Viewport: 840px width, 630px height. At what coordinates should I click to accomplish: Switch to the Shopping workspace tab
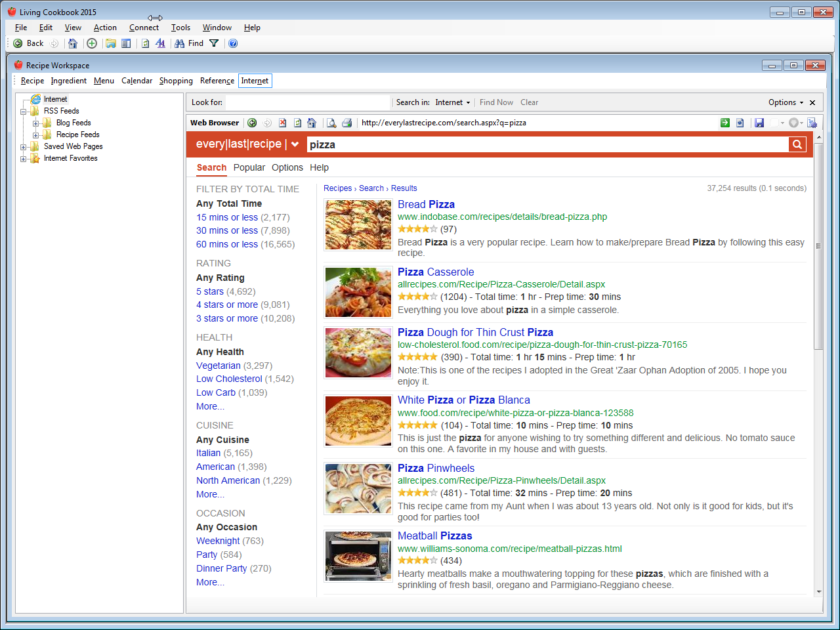[x=176, y=81]
